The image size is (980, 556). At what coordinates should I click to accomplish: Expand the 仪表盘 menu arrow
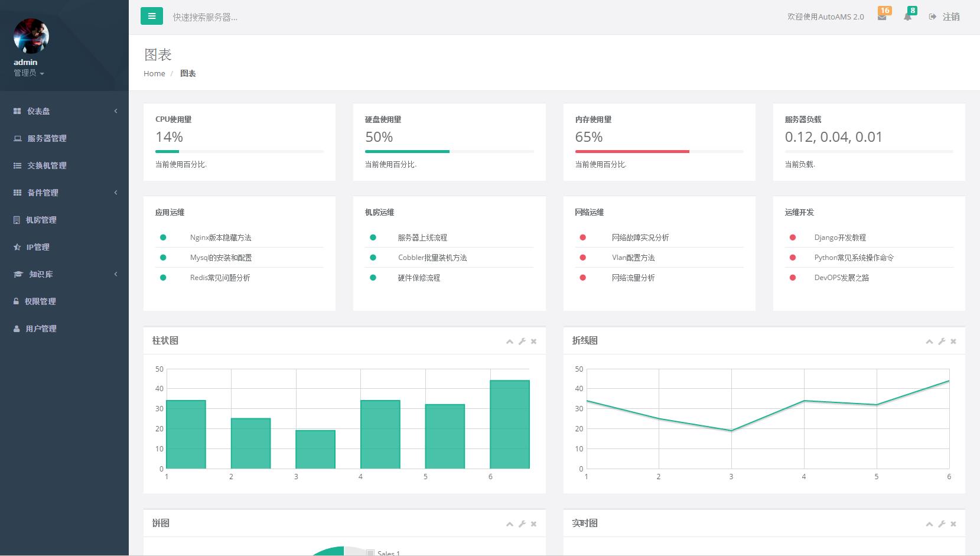pos(116,111)
